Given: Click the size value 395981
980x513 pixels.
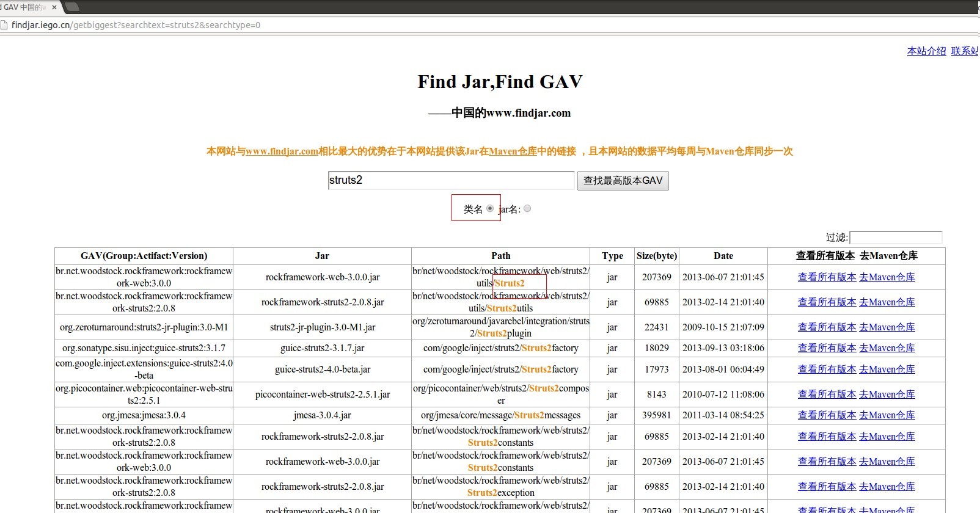Looking at the screenshot, I should click(x=657, y=415).
